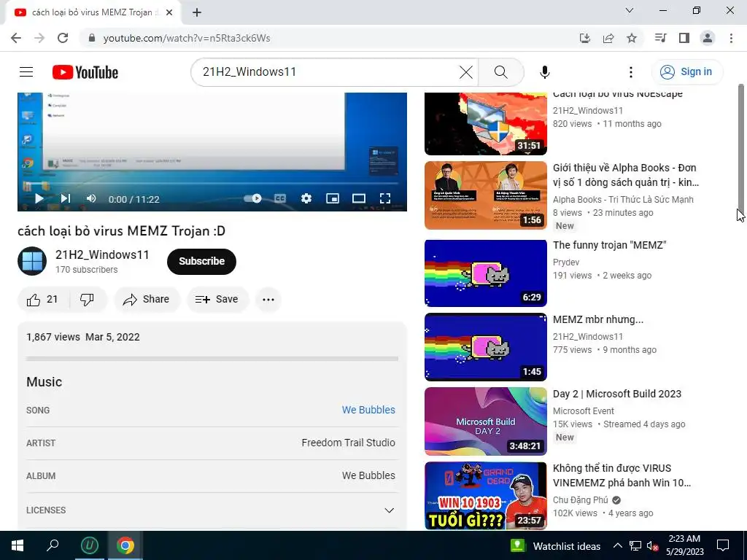Click the address bar URL
This screenshot has height=560, width=747.
pyautogui.click(x=187, y=38)
